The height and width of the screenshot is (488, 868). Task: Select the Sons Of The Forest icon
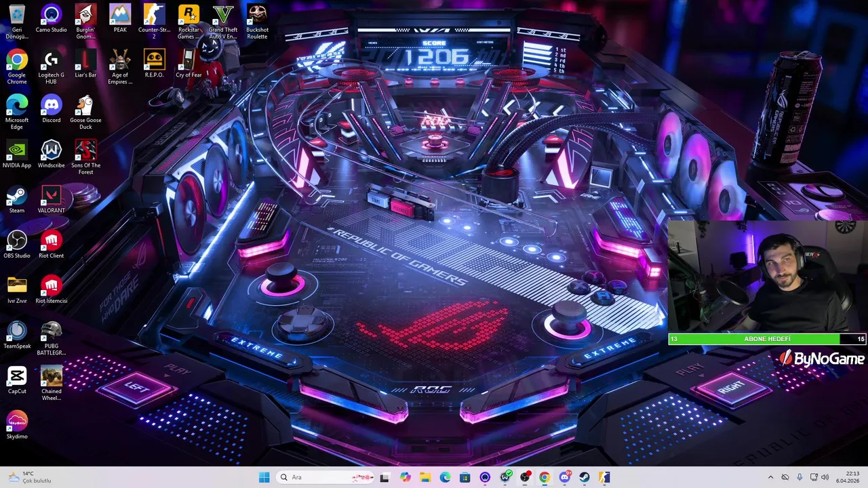tap(85, 157)
